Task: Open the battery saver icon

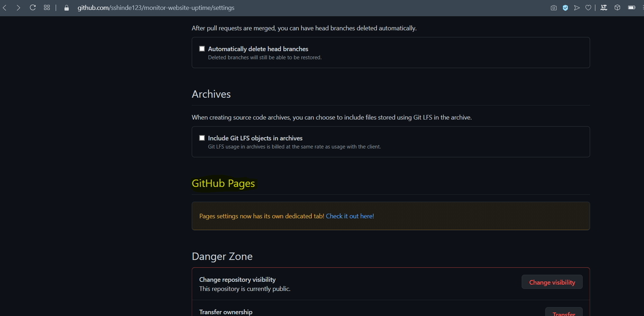Action: 632,8
